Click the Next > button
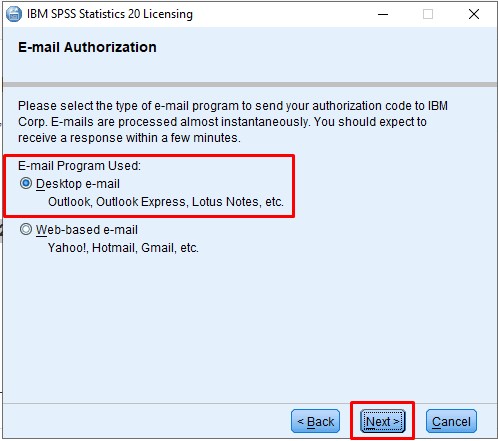Image resolution: width=498 pixels, height=441 pixels. (x=383, y=421)
